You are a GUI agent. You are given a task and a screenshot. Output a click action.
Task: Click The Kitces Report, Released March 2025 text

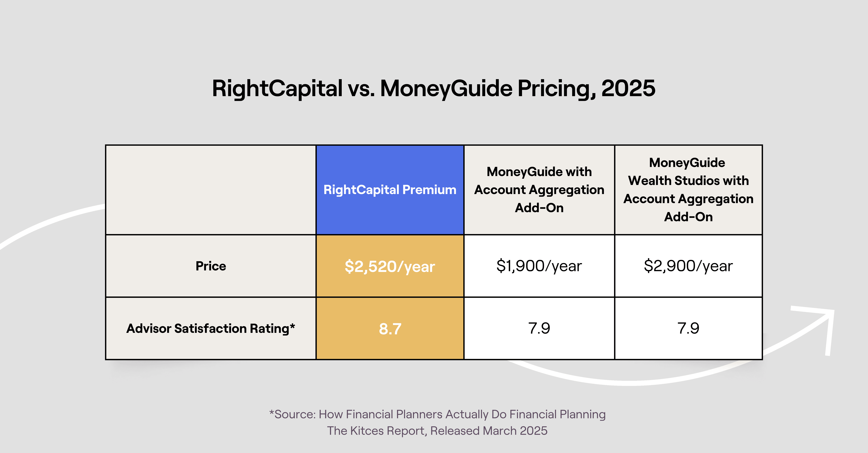click(x=437, y=431)
